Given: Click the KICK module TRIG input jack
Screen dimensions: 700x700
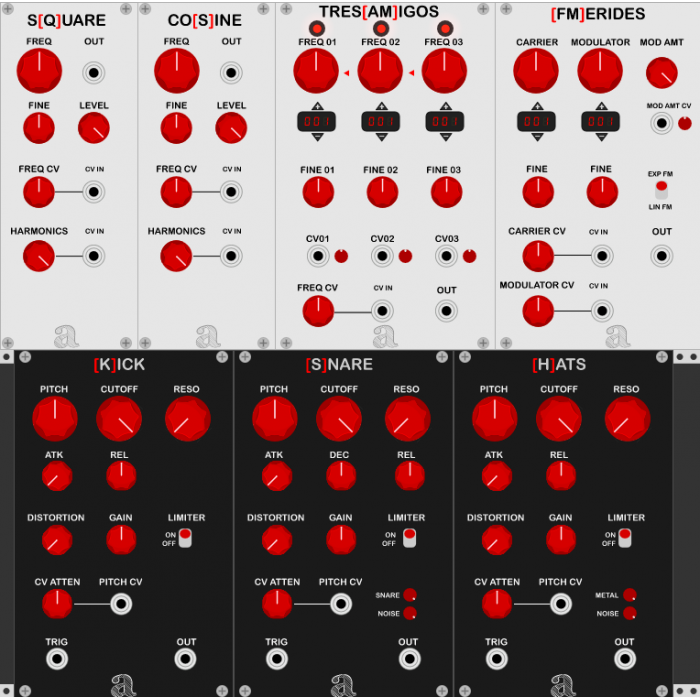Looking at the screenshot, I should pyautogui.click(x=57, y=659).
